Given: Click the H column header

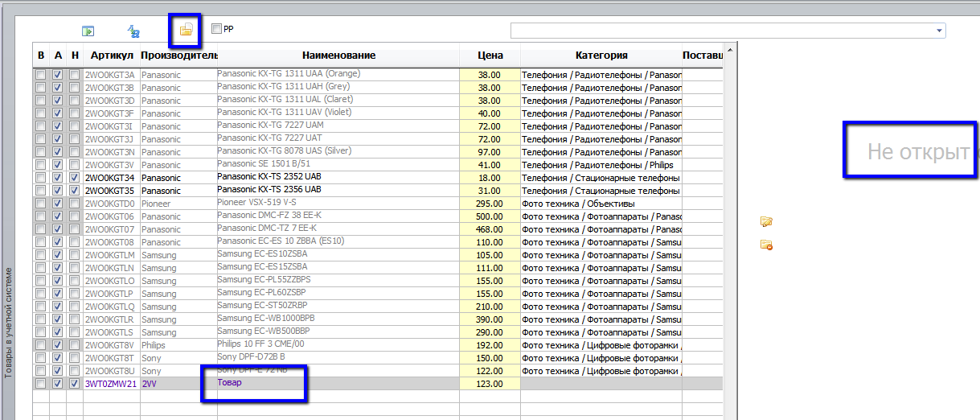Looking at the screenshot, I should tap(75, 55).
